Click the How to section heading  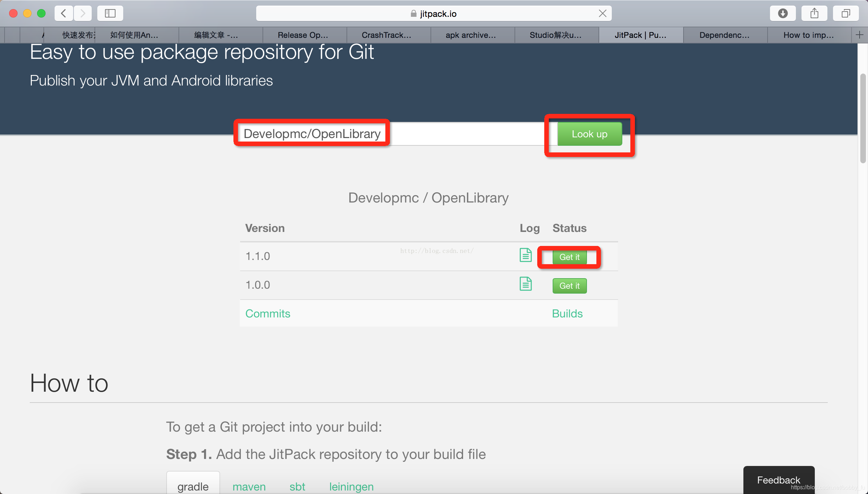69,383
